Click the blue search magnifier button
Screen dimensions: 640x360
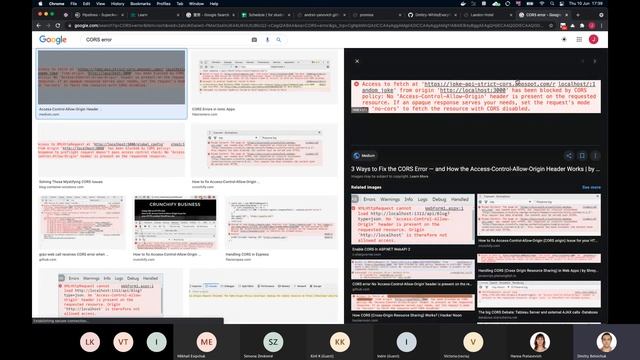coord(279,40)
